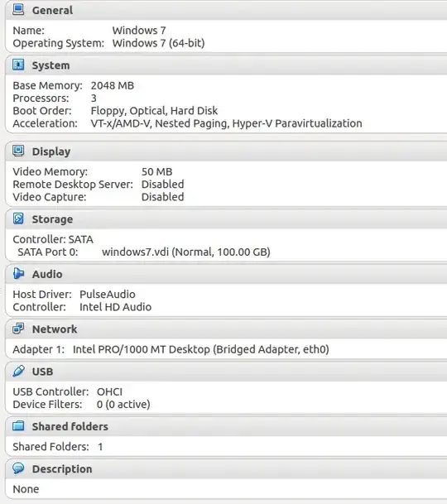447x504 pixels.
Task: Click the 'Host Driver:' label
Action: 42,295
